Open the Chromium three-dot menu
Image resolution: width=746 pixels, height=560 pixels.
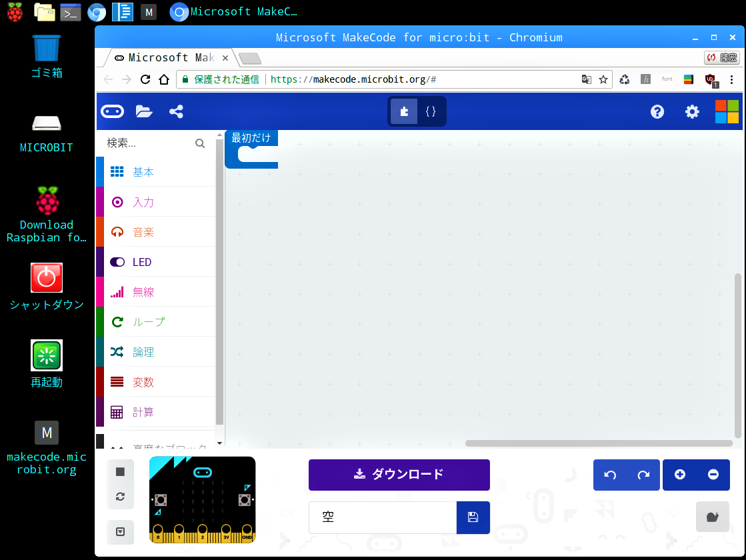coord(732,79)
